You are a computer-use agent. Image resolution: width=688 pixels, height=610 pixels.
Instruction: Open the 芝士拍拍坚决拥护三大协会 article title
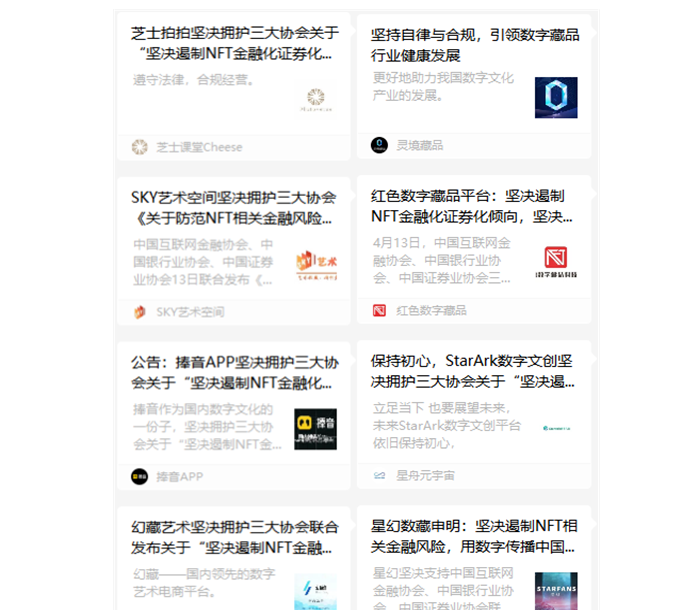click(234, 44)
